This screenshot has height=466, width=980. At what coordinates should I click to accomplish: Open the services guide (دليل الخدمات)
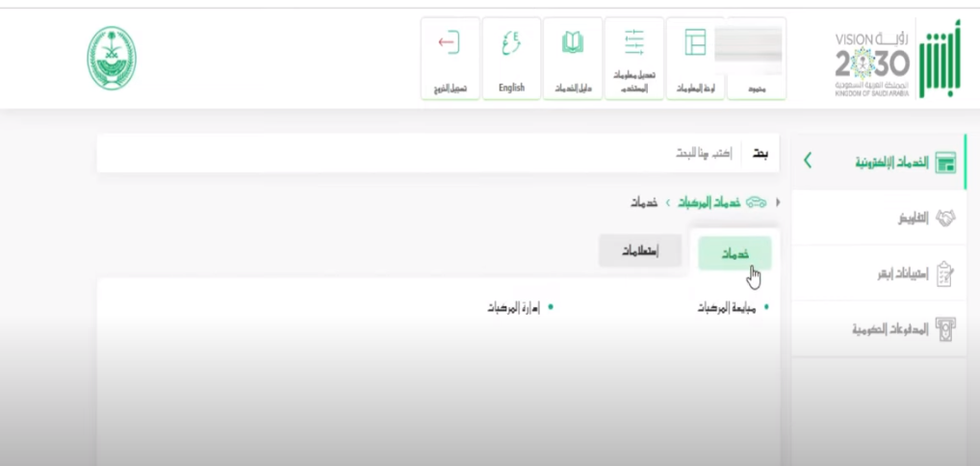[x=572, y=58]
